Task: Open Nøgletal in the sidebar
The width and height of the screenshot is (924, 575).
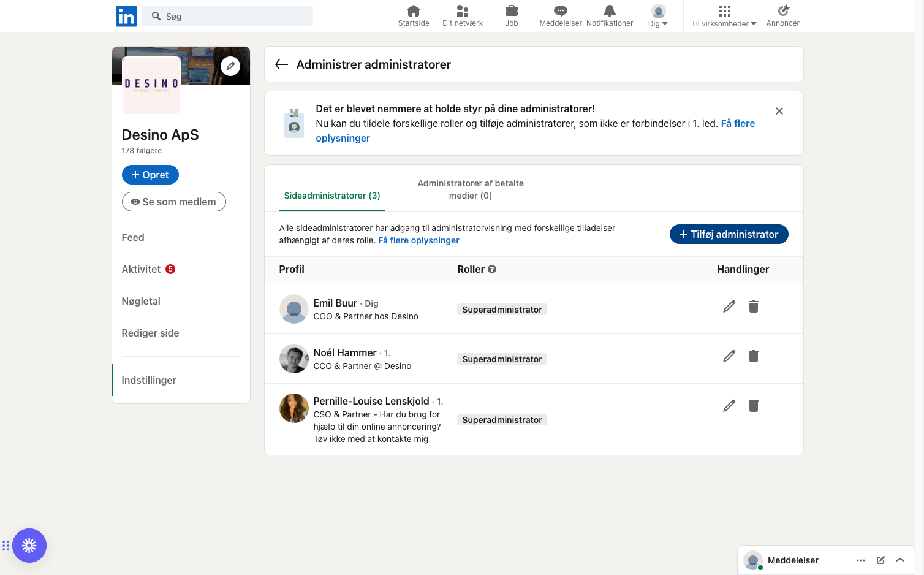Action: click(x=141, y=301)
